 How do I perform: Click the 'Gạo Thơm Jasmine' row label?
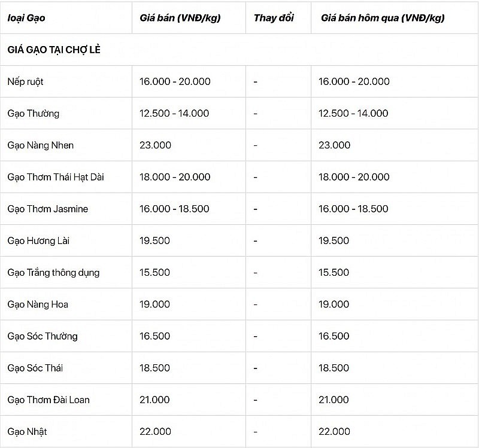click(x=48, y=209)
